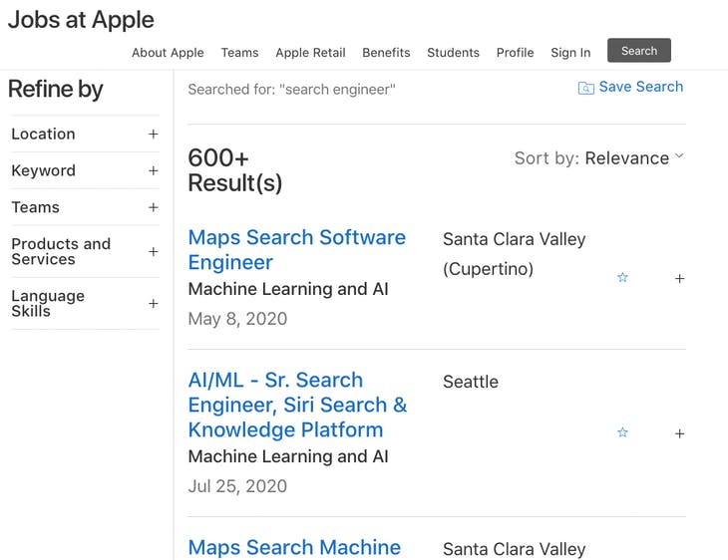
Task: Open Maps Search Software Engineer job link
Action: coord(296,250)
